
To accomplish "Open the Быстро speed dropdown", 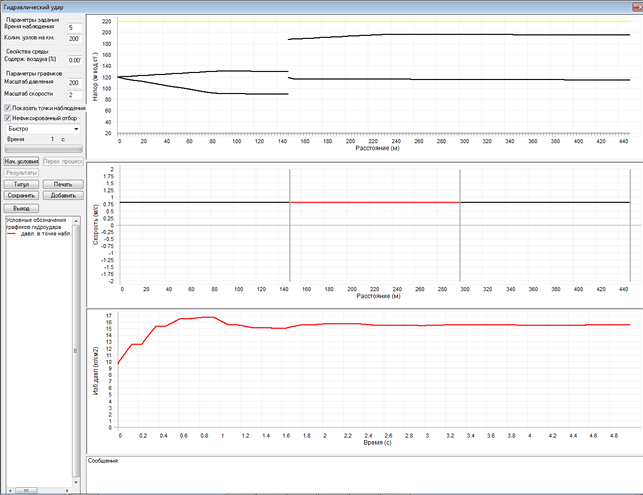I will 42,129.
